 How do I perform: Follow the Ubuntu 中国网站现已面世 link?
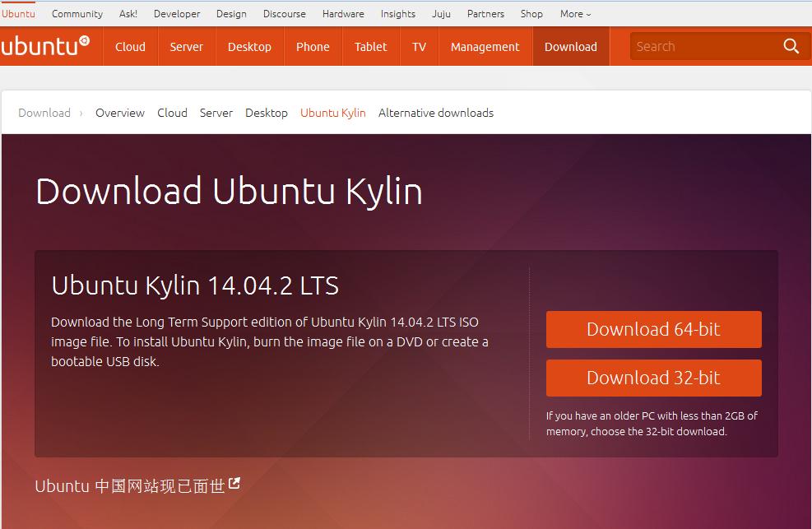[x=130, y=486]
